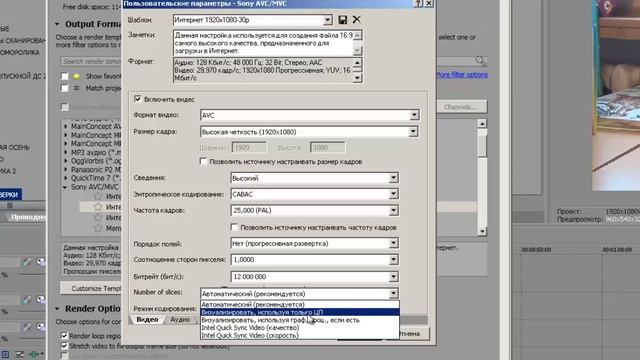Collapse the Render Options section
The image size is (640, 360).
tap(57, 309)
